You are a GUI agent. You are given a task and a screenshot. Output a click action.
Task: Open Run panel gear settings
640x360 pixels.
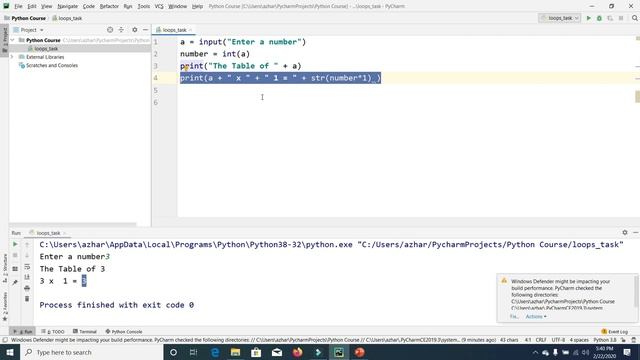tap(625, 232)
